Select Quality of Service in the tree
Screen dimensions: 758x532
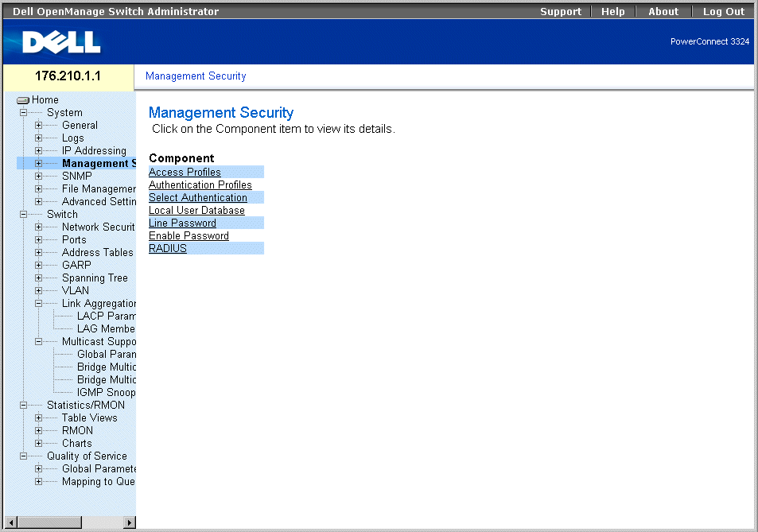point(87,456)
